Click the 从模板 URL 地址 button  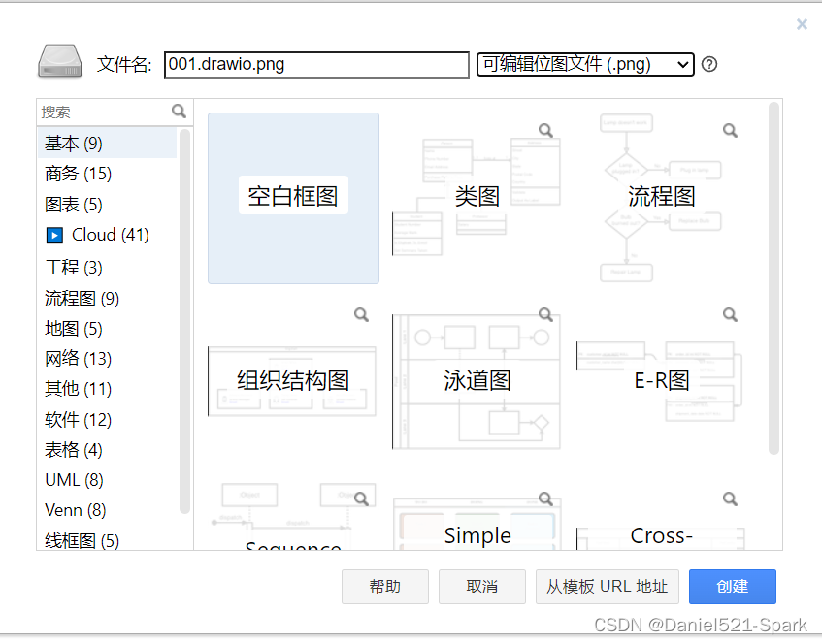[607, 586]
